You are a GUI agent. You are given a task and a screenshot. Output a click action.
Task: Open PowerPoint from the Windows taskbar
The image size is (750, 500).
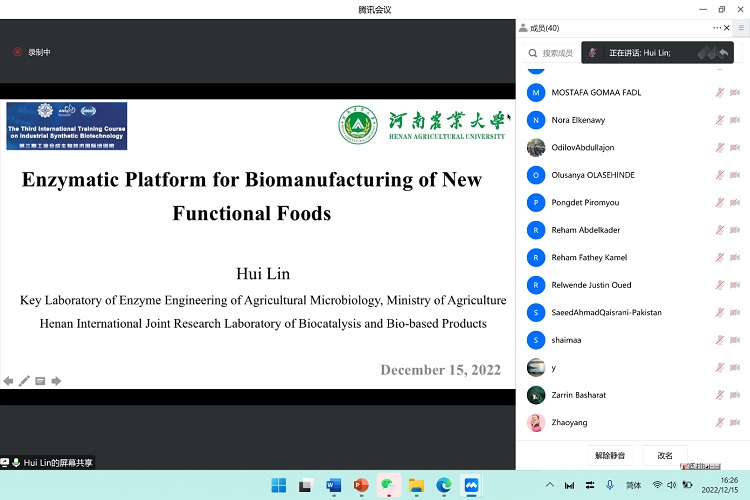click(361, 485)
